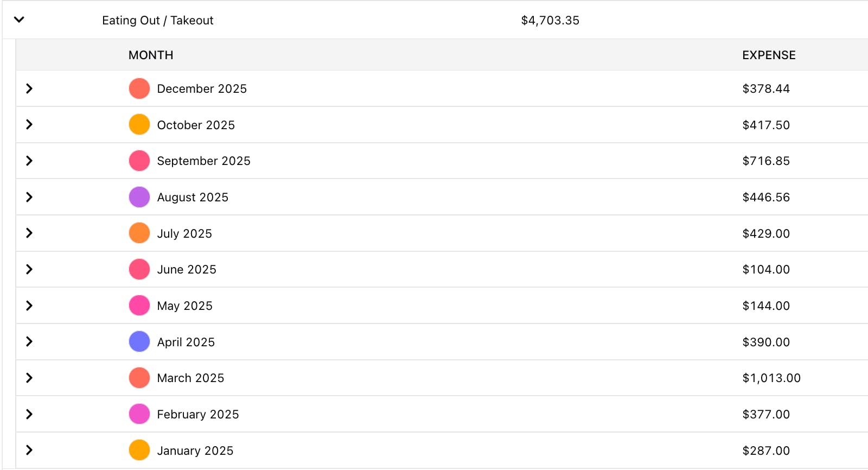868x470 pixels.
Task: Expand the March 2025 row
Action: point(29,378)
